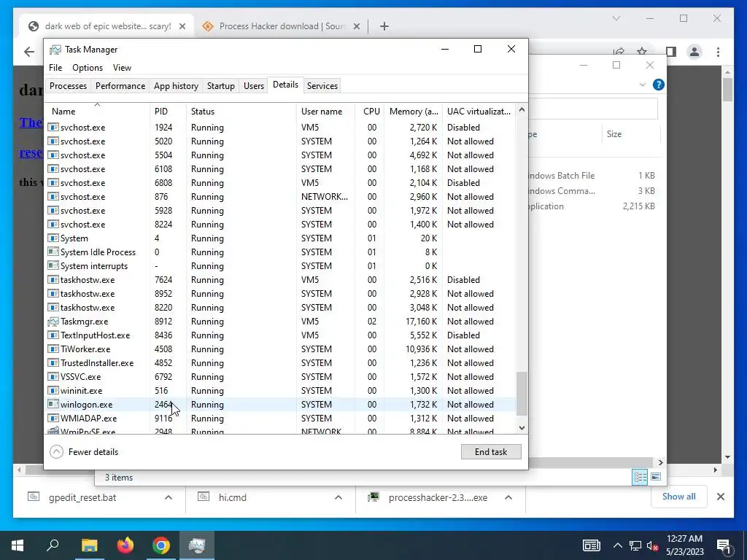Close the Process Hacker download tab

click(x=356, y=27)
